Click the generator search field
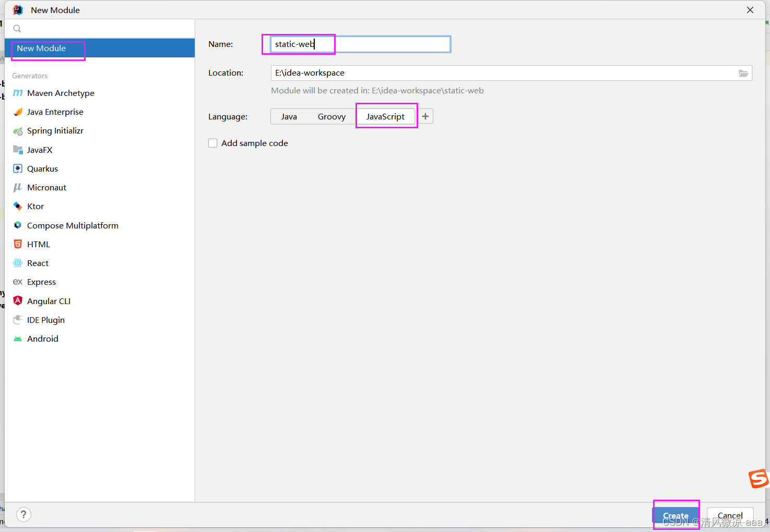This screenshot has height=532, width=770. [x=100, y=29]
